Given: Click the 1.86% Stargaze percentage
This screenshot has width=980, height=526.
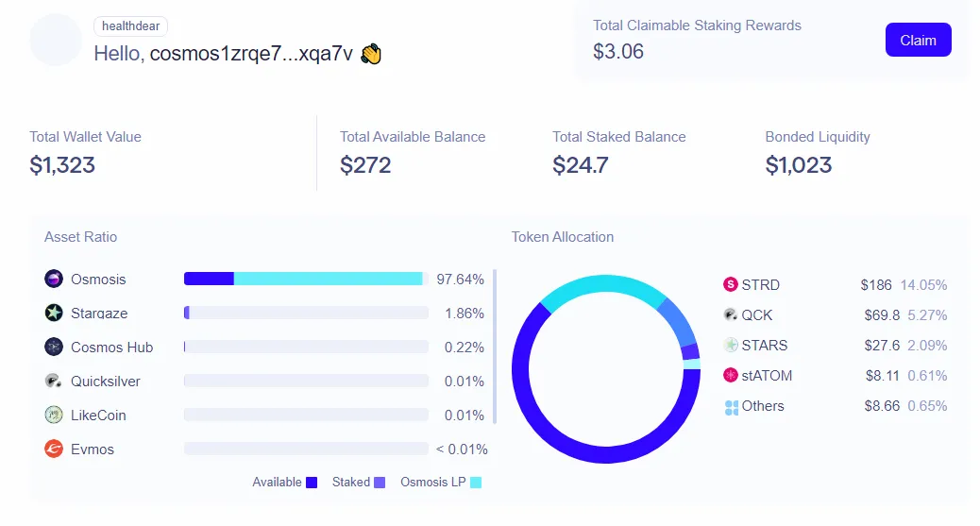Looking at the screenshot, I should tap(465, 314).
